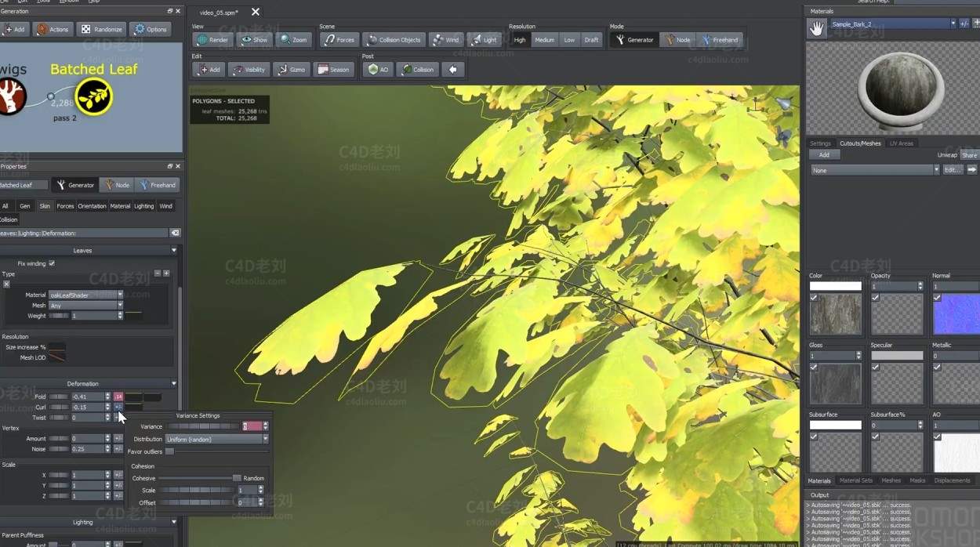The height and width of the screenshot is (547, 980).
Task: Click the Fold value input field
Action: tap(86, 397)
